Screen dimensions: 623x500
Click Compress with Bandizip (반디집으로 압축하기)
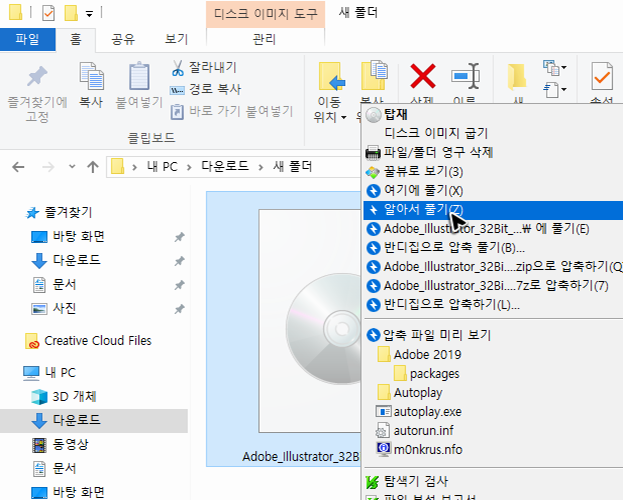[493, 305]
